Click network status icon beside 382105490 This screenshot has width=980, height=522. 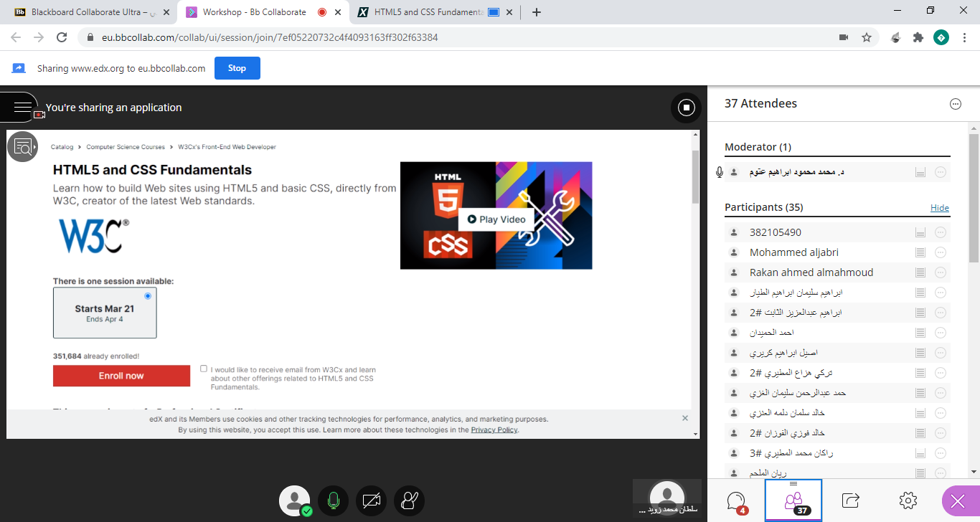click(920, 232)
